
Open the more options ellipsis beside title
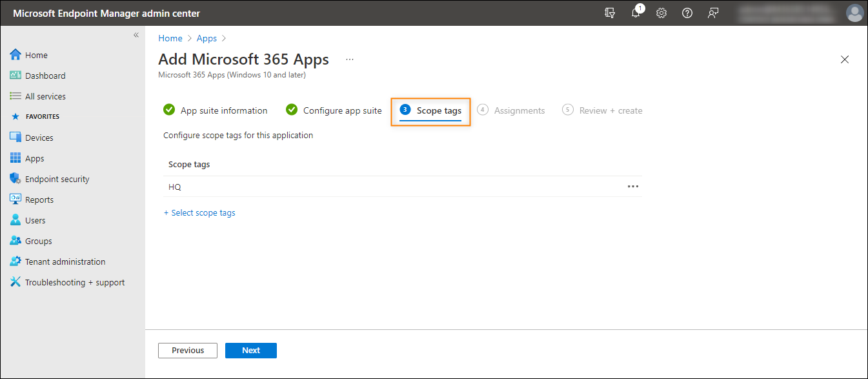pos(350,59)
